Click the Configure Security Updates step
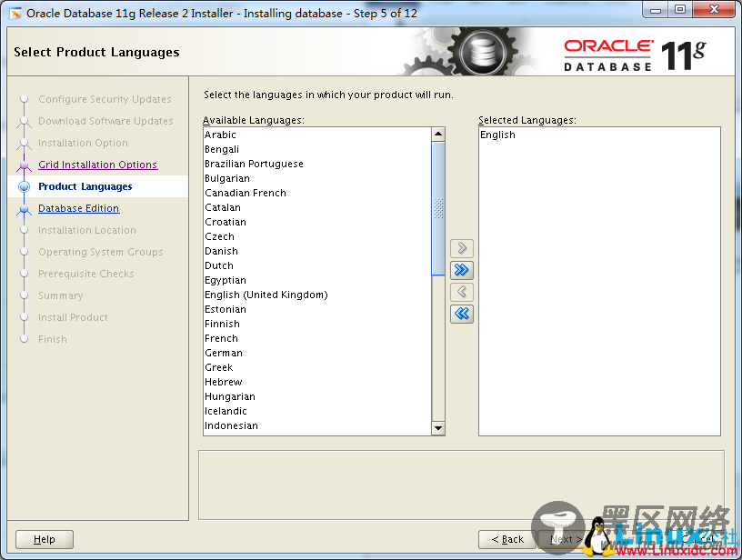The height and width of the screenshot is (560, 742). (x=105, y=99)
